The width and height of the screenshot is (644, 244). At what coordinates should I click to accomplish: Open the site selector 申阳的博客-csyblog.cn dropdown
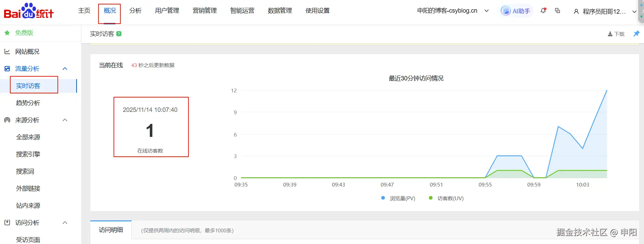click(x=453, y=11)
